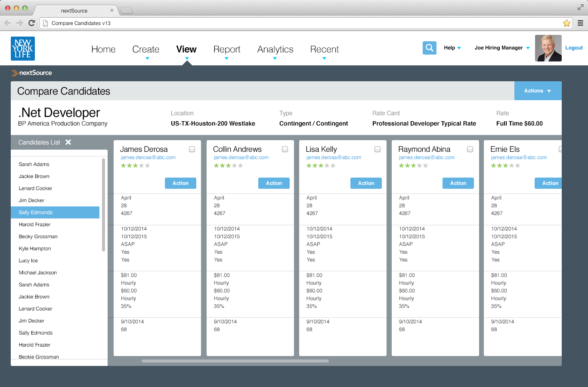Image resolution: width=588 pixels, height=387 pixels.
Task: Click Action button on Raymond Abina card
Action: pyautogui.click(x=458, y=183)
